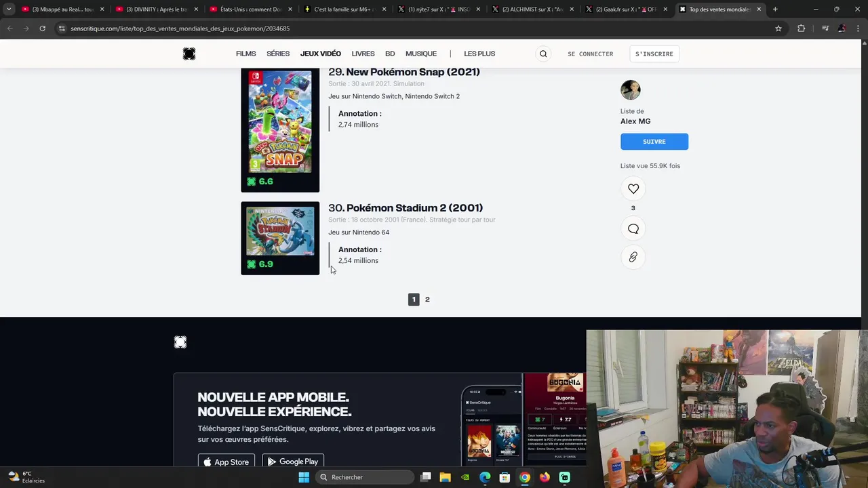868x488 pixels.
Task: Open the tab search dropdown arrow
Action: [x=9, y=9]
